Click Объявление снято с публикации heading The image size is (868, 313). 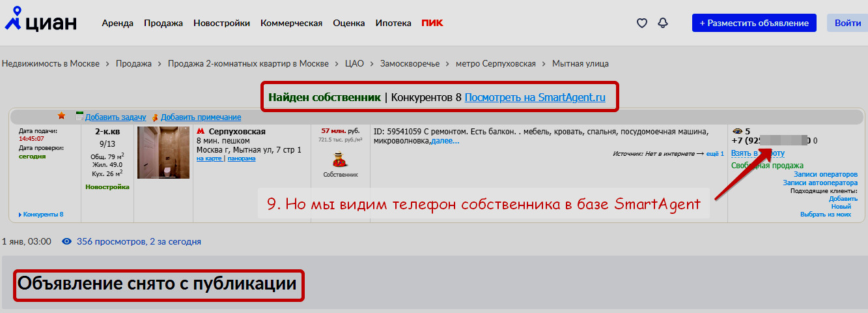click(157, 284)
